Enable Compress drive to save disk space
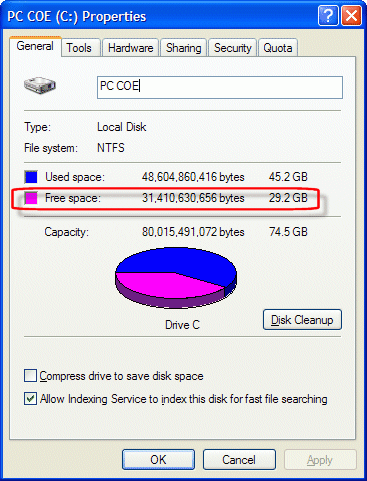The width and height of the screenshot is (367, 481). click(30, 376)
